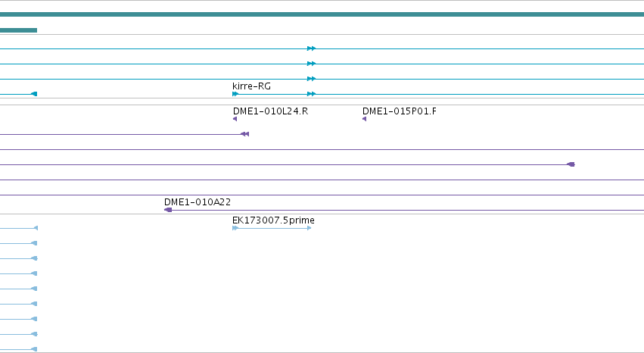Click the kirre-RG start exon arrow glyph

click(235, 94)
